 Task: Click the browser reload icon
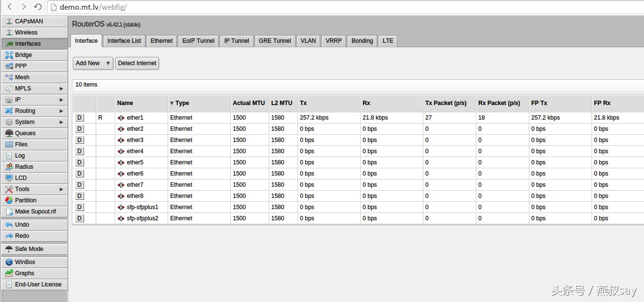tap(38, 7)
